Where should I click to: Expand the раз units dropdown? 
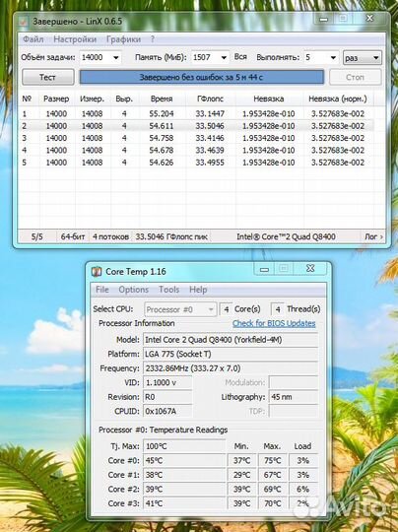pyautogui.click(x=363, y=58)
